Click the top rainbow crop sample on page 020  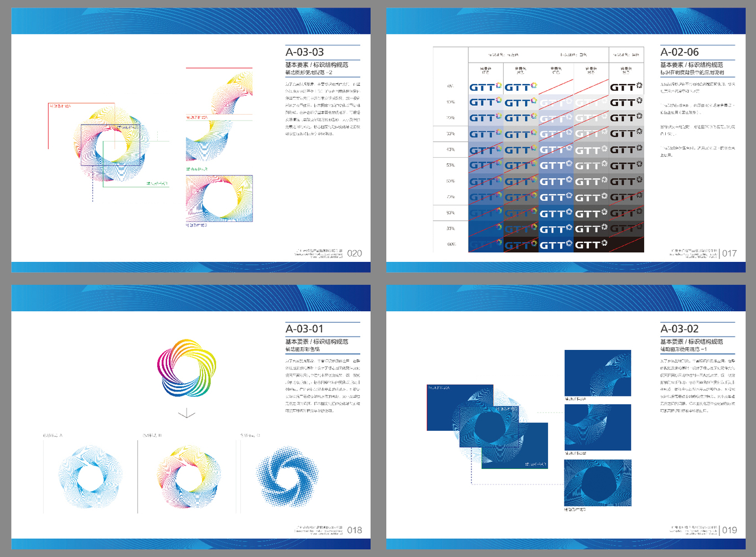[x=219, y=91]
